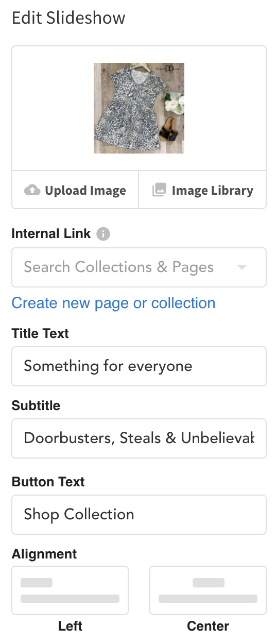
Task: Follow the Create new page or collection link
Action: pyautogui.click(x=113, y=303)
